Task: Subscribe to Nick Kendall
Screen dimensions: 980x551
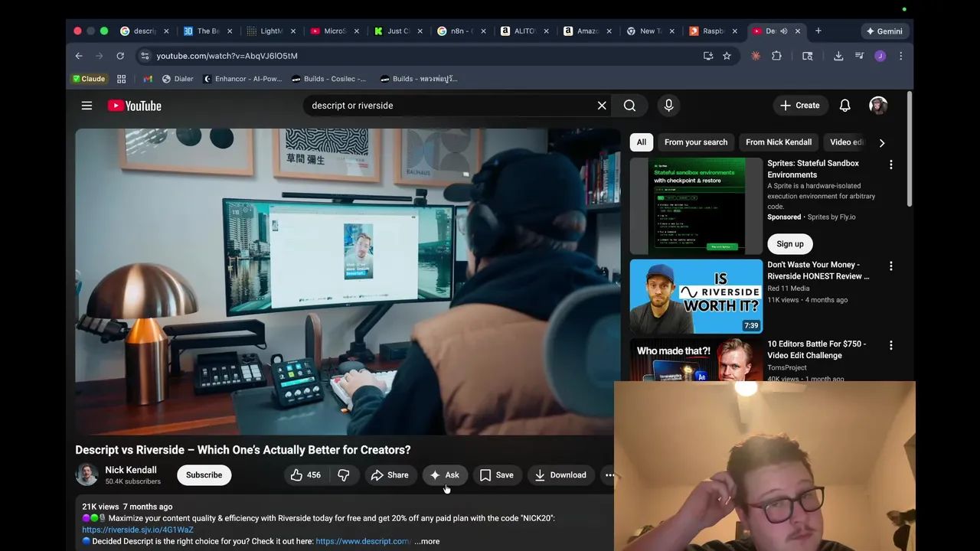Action: [204, 475]
